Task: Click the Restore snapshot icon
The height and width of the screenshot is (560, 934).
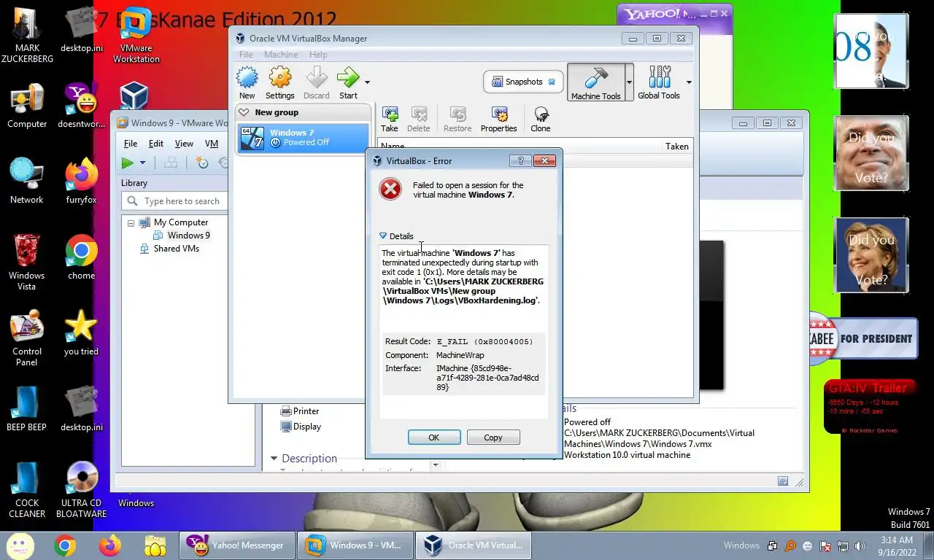Action: (458, 120)
